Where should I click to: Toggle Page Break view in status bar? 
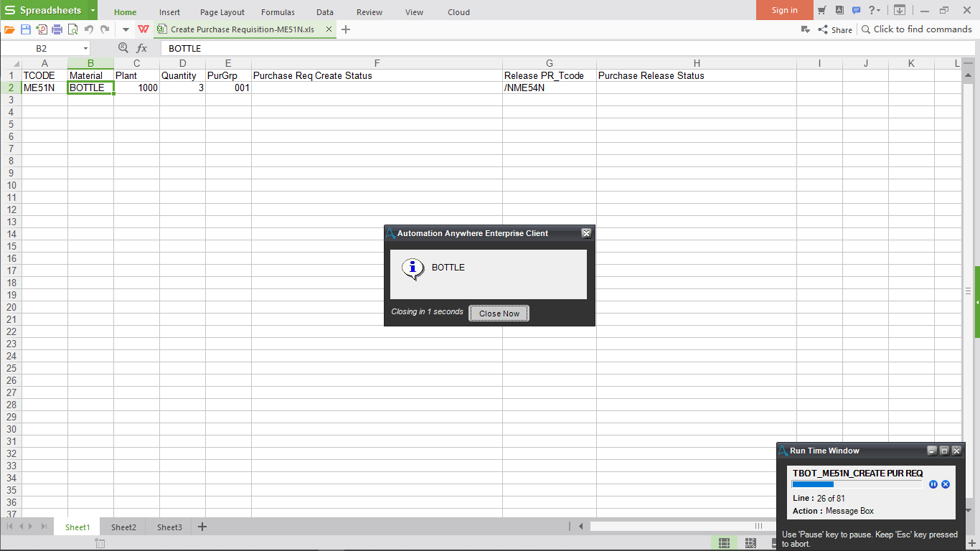coord(750,542)
